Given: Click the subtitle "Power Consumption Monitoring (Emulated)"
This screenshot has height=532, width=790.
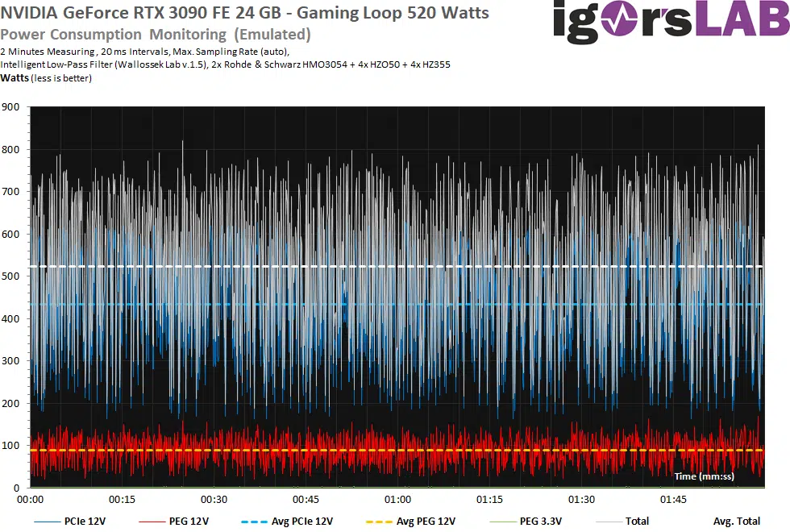Looking at the screenshot, I should 155,34.
